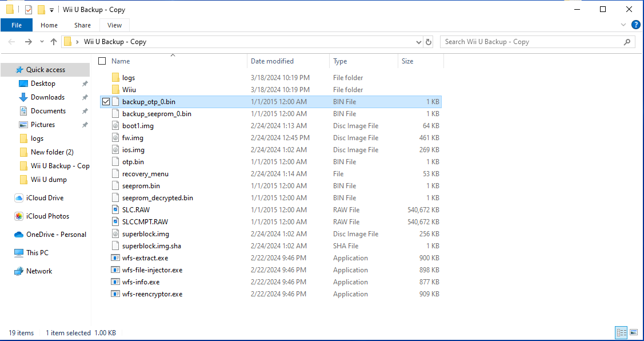
Task: Open This PC in navigation pane
Action: (x=37, y=253)
